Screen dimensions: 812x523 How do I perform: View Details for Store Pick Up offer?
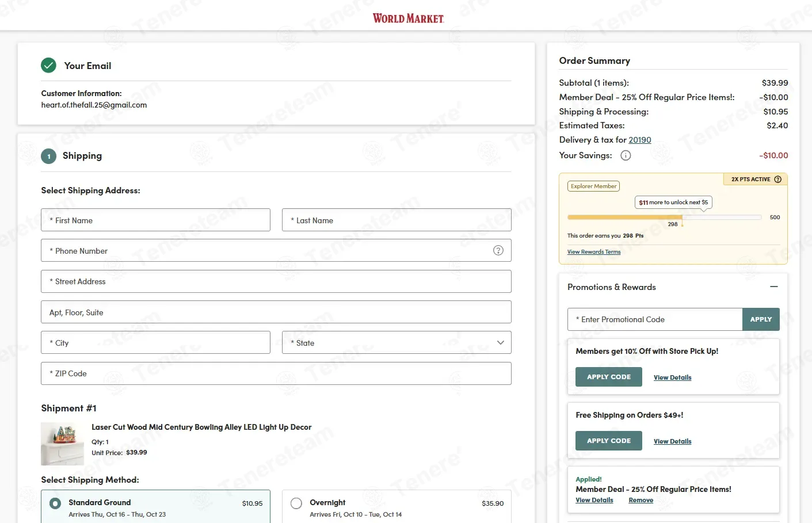672,377
